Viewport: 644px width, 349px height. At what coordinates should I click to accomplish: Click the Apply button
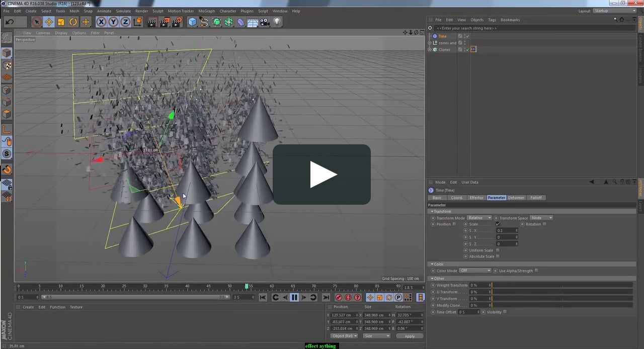[x=410, y=336]
